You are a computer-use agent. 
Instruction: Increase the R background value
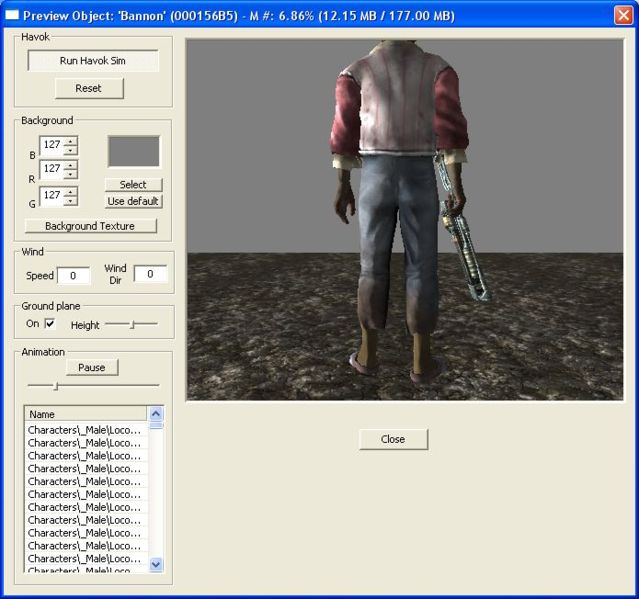click(x=71, y=165)
